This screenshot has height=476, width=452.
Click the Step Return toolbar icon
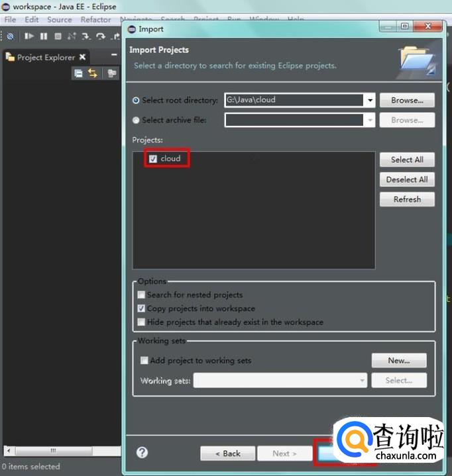[x=115, y=36]
